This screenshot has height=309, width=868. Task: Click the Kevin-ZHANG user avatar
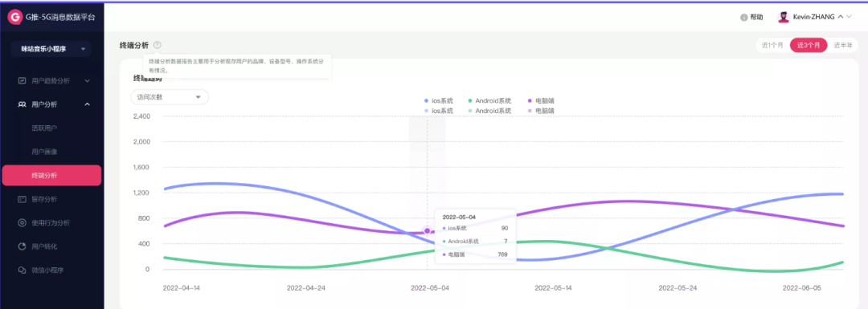tap(784, 17)
